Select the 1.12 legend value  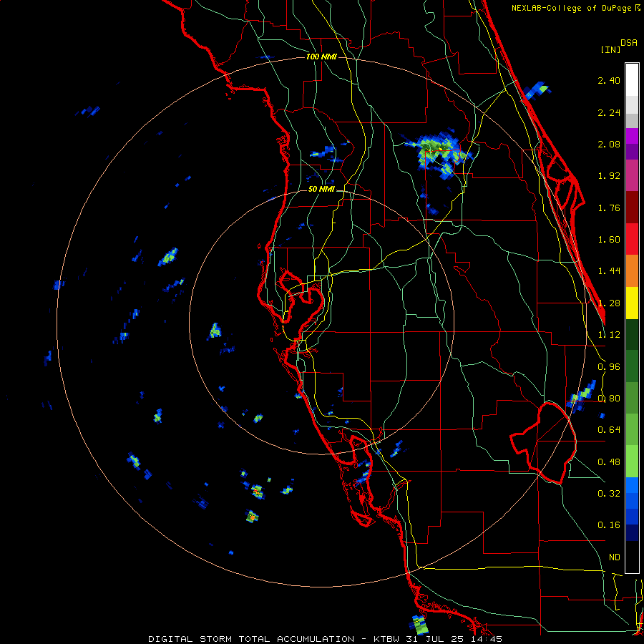pos(609,335)
